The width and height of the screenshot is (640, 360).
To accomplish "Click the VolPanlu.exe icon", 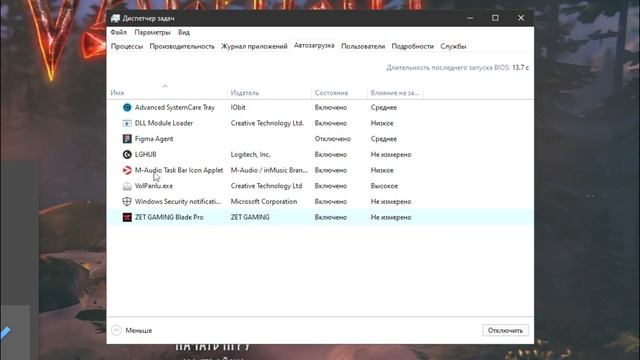I will click(x=127, y=186).
